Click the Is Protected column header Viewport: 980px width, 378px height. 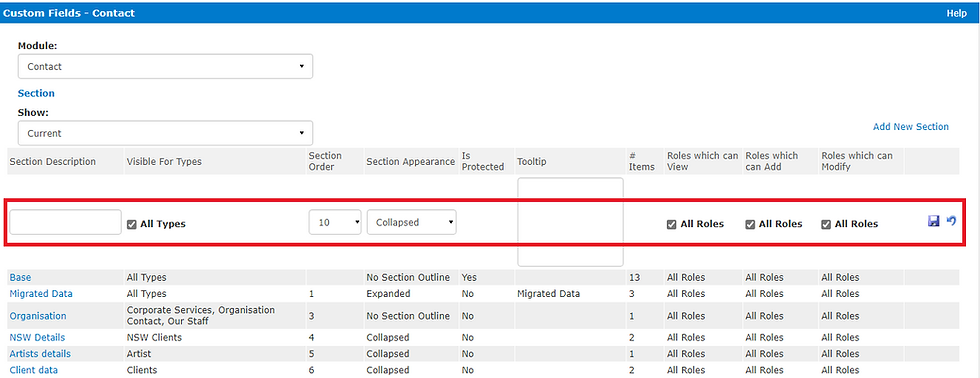(x=482, y=161)
